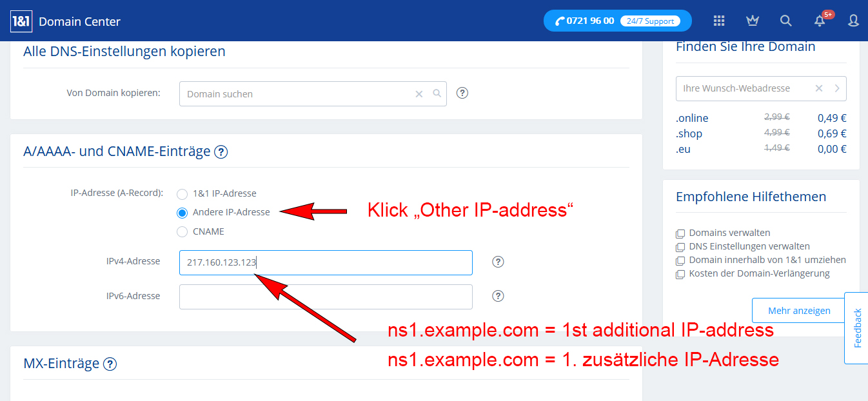Select the Andere IP-Adresse radio option
The image size is (868, 401).
[182, 213]
